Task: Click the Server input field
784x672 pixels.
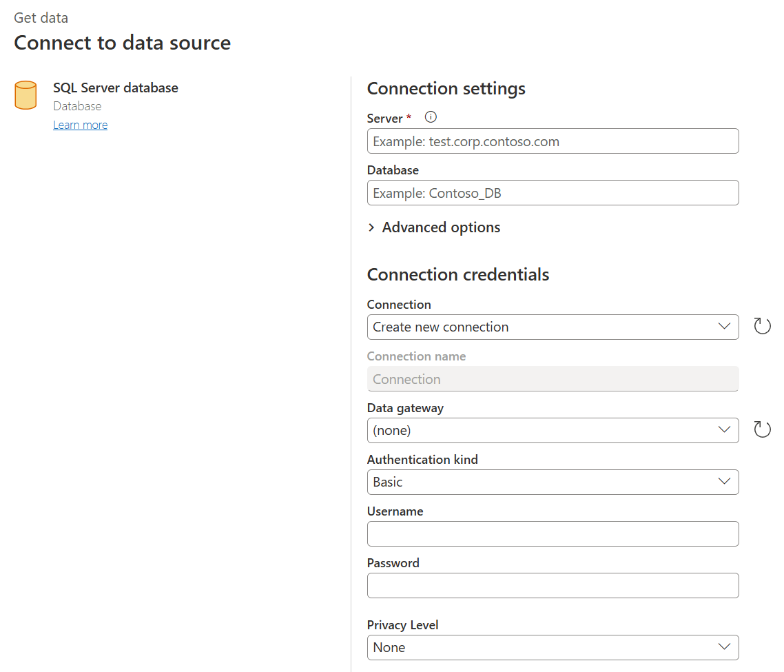Action: (x=551, y=141)
